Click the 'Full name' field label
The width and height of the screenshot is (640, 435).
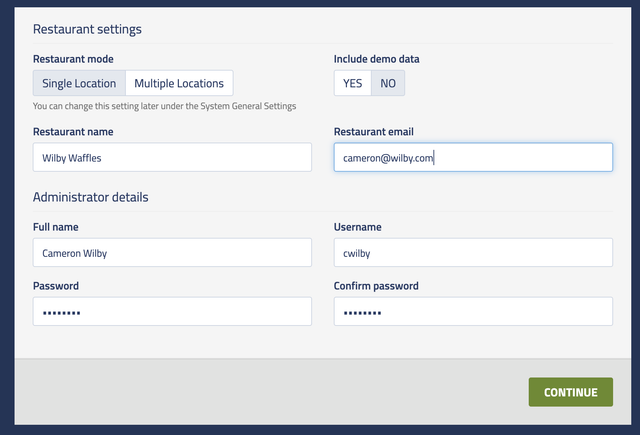[55, 227]
